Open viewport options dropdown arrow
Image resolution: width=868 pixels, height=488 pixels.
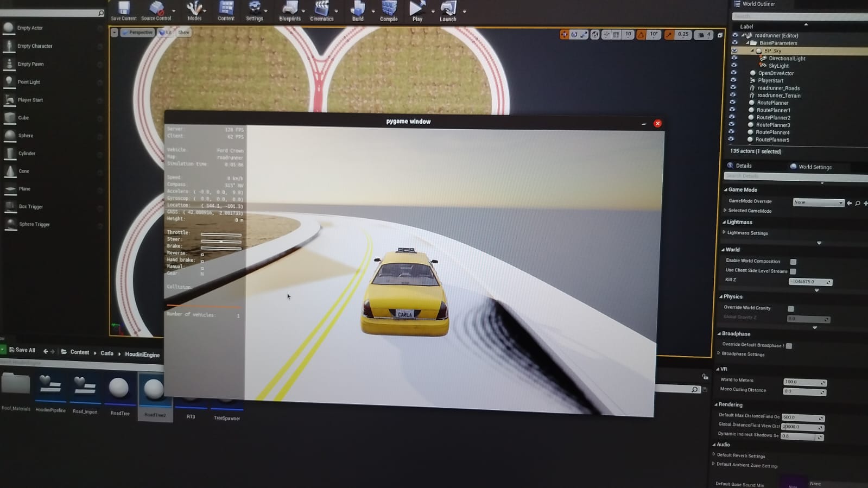114,33
